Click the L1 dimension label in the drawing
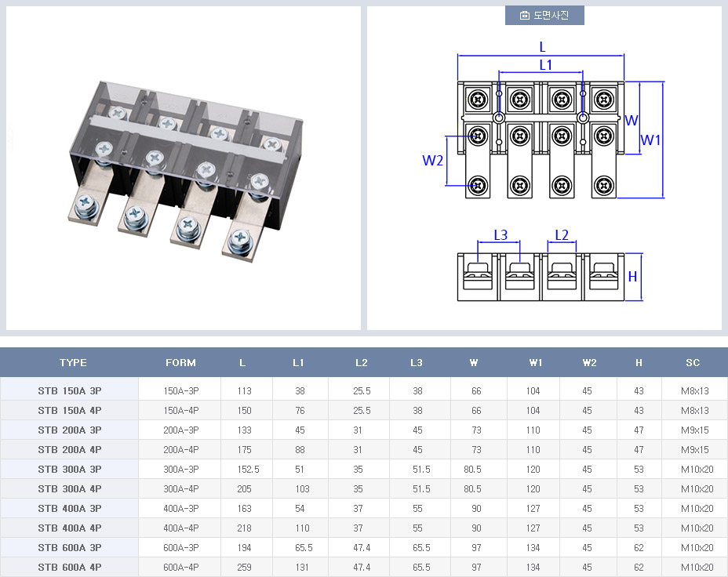 [546, 65]
